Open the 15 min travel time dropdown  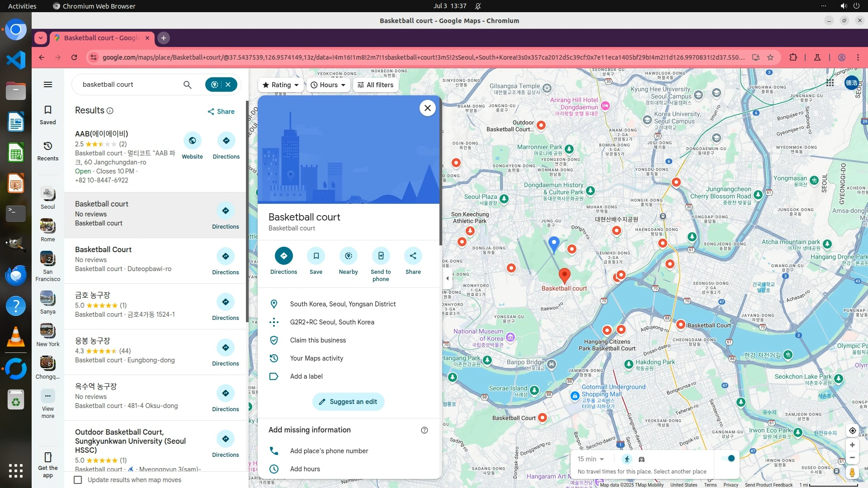click(x=590, y=459)
